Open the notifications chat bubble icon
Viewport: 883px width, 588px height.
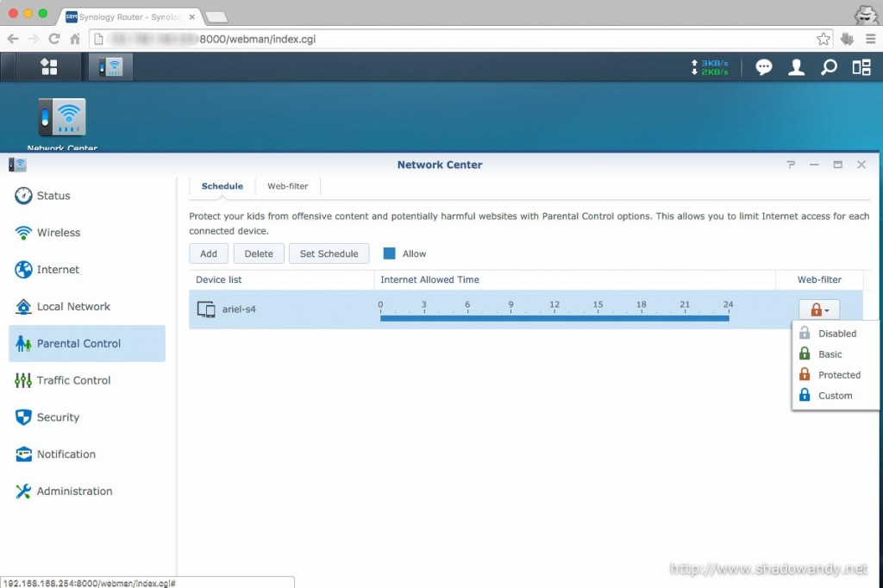click(763, 67)
